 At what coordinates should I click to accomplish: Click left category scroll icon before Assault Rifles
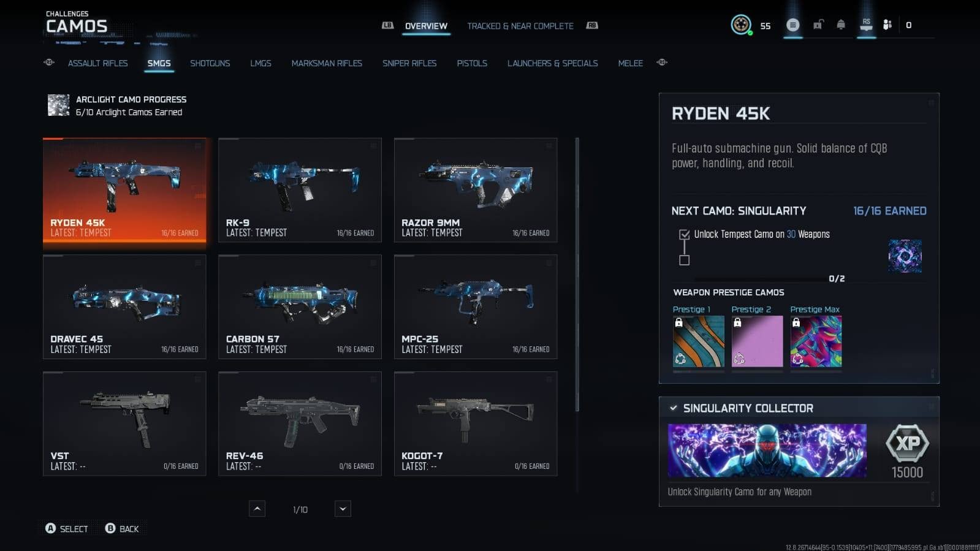coord(49,63)
